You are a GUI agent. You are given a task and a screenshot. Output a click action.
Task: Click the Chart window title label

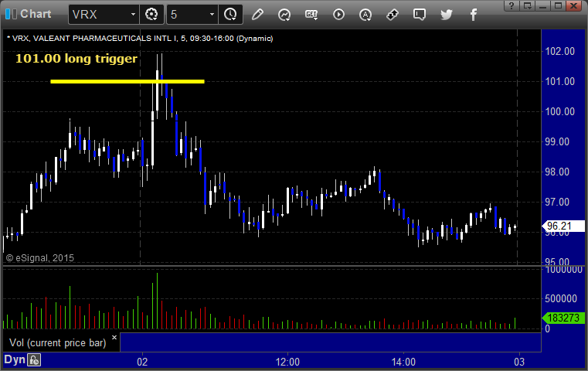tap(36, 14)
